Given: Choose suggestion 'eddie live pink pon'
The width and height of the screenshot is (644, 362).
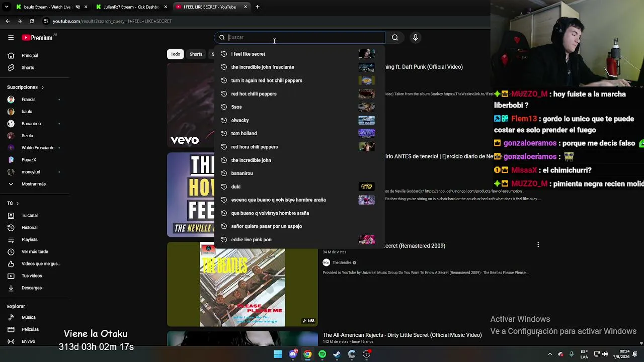Looking at the screenshot, I should click(x=299, y=239).
